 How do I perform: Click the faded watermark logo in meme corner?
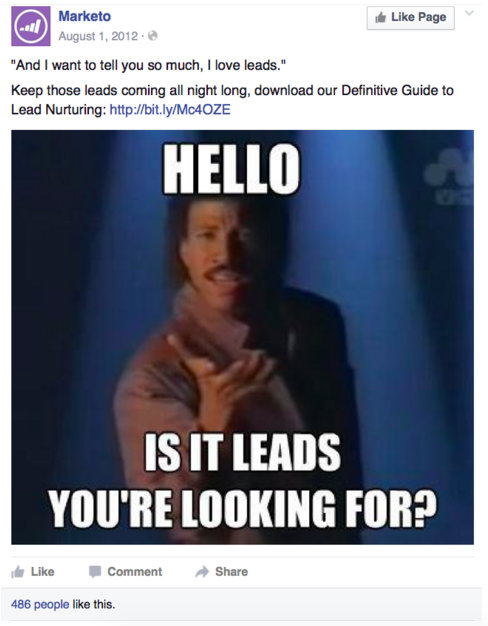[447, 177]
